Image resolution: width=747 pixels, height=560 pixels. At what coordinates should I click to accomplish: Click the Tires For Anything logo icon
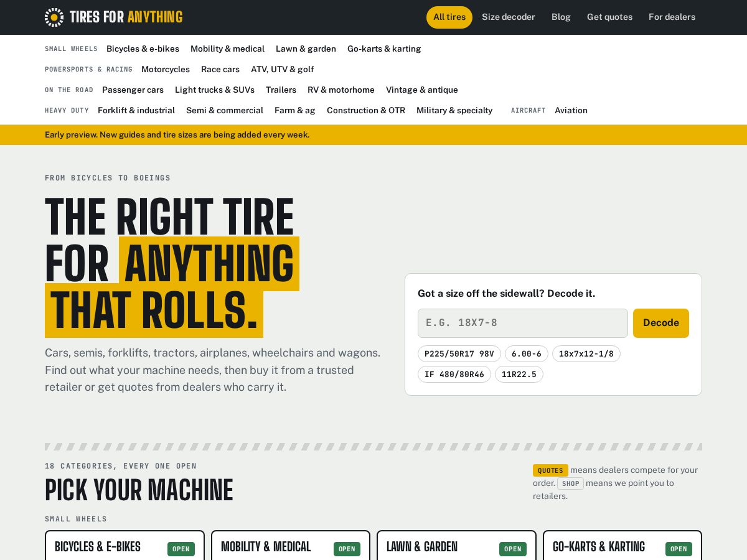[54, 17]
